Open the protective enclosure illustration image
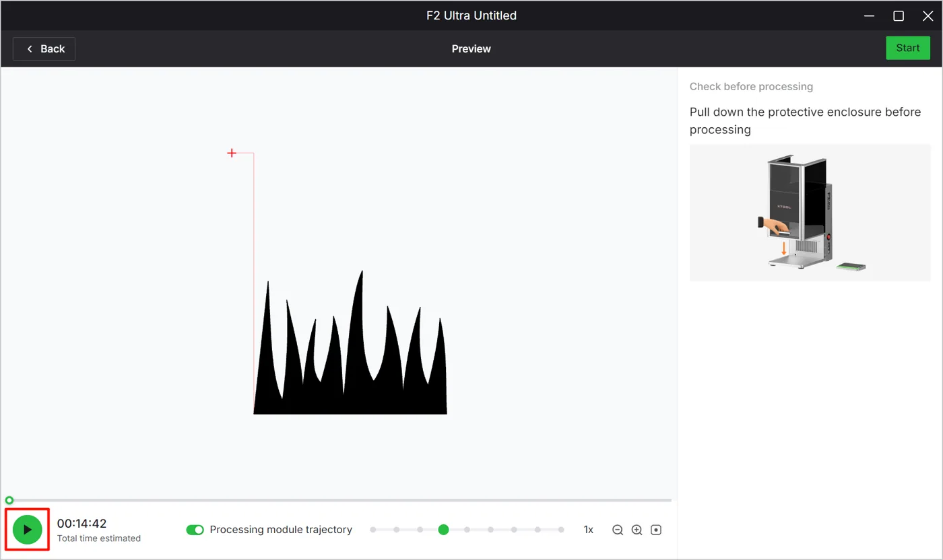 [810, 212]
